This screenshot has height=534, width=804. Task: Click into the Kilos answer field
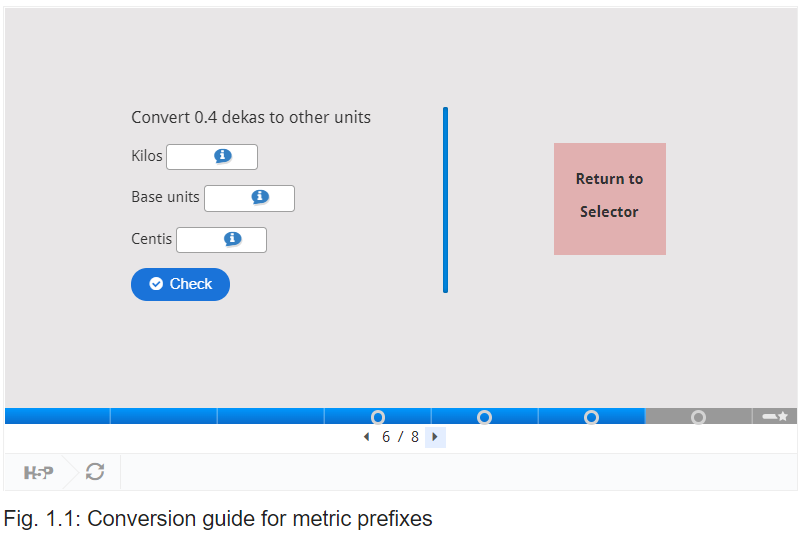(x=212, y=156)
